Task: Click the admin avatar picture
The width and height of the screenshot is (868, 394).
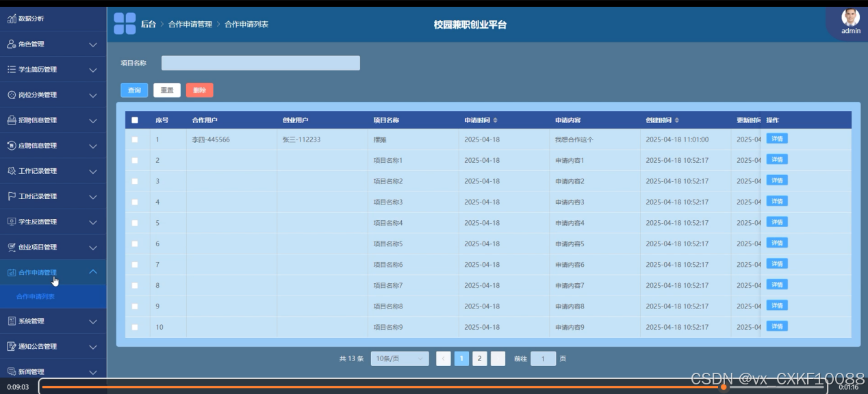Action: pos(851,17)
